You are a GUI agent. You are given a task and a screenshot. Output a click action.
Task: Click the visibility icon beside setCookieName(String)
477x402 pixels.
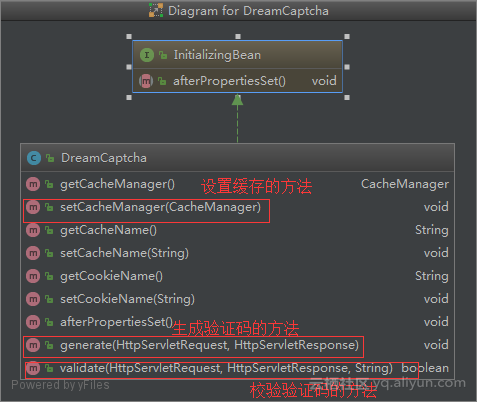(49, 299)
